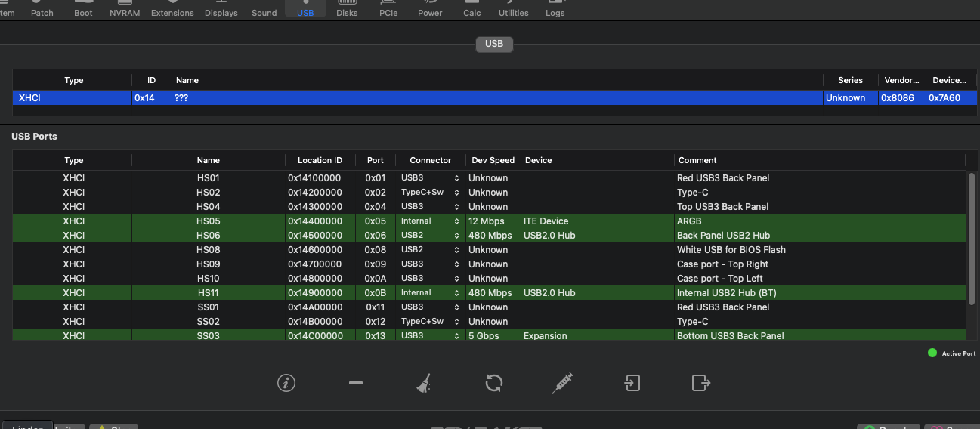The height and width of the screenshot is (429, 980).
Task: Change the Connector type for HS02
Action: click(456, 193)
